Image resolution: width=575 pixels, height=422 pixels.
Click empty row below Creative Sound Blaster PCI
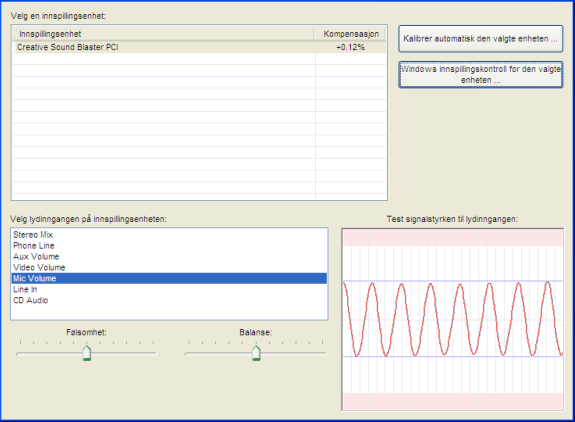(x=199, y=59)
